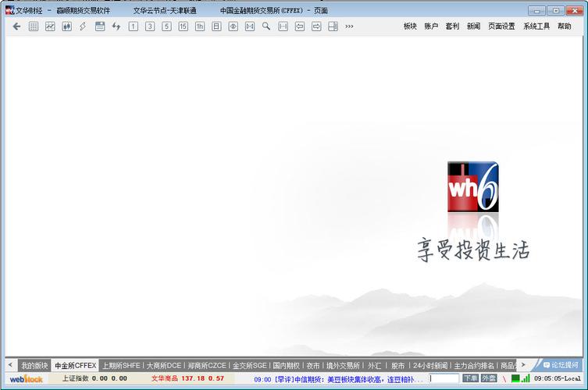Switch to the 金交所SGE tab
This screenshot has width=588, height=390.
pyautogui.click(x=249, y=365)
